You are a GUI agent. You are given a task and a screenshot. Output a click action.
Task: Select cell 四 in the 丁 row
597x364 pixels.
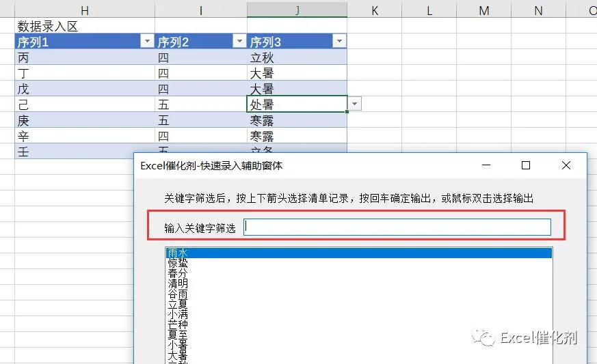[x=200, y=72]
